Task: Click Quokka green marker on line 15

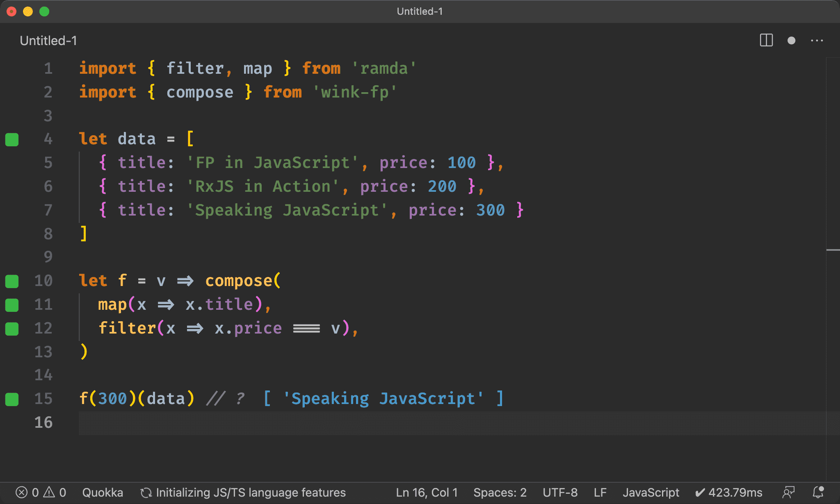Action: [x=12, y=400]
